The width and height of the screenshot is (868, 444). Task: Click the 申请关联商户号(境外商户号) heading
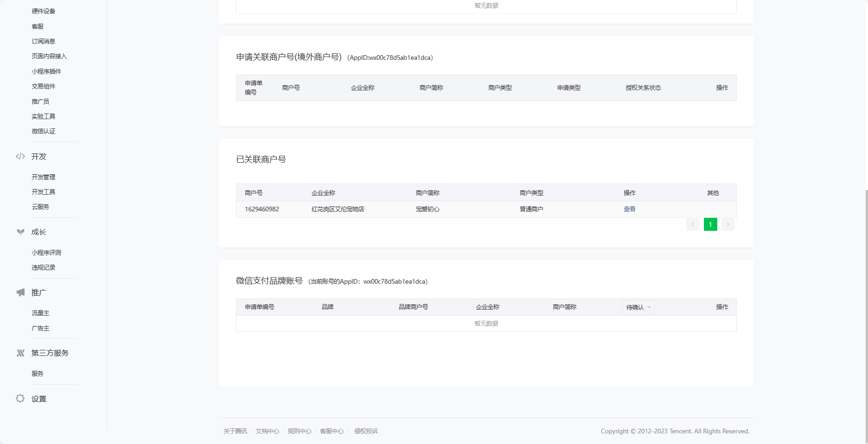point(289,57)
